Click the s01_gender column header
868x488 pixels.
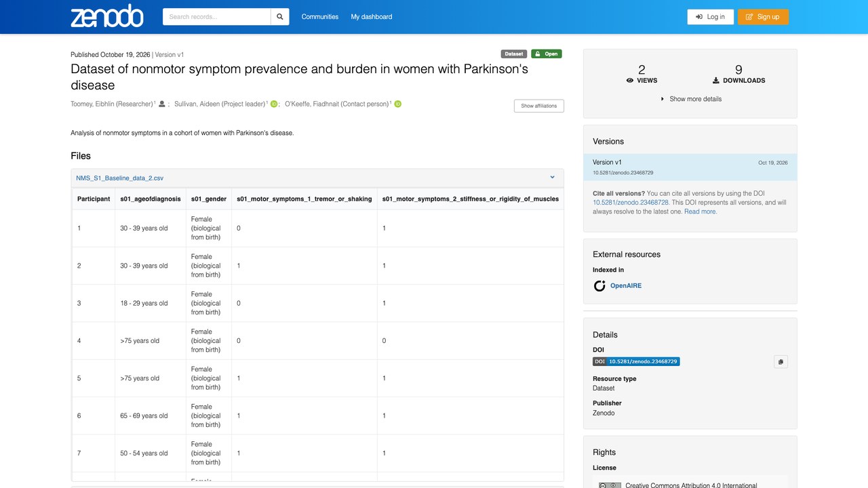[x=209, y=199]
